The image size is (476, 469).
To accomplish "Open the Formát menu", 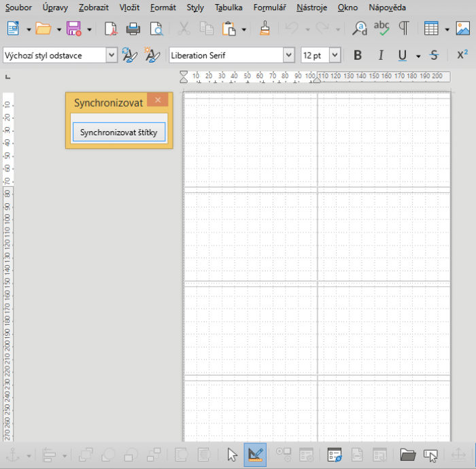I will (x=163, y=7).
